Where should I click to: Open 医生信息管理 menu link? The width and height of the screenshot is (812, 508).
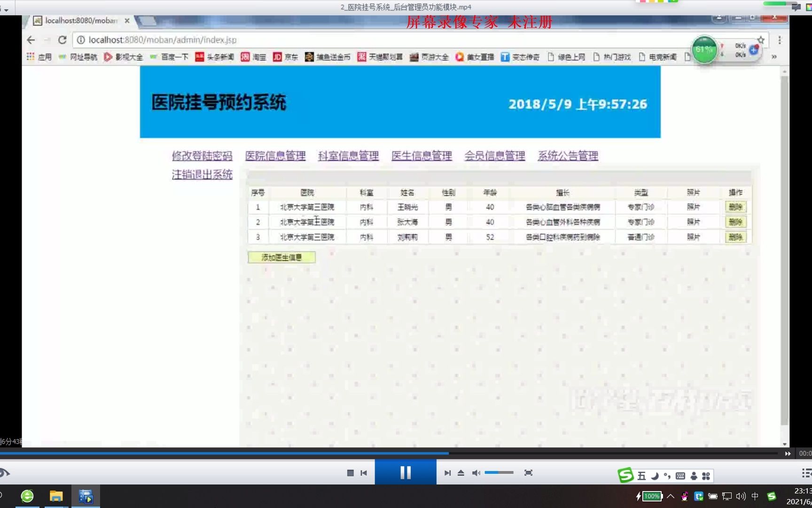[x=422, y=156]
